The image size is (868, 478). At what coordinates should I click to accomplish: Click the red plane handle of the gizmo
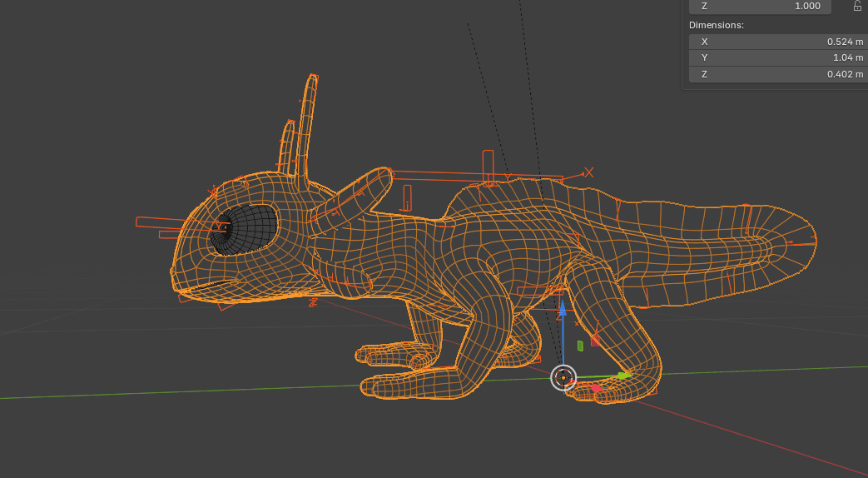click(x=595, y=340)
